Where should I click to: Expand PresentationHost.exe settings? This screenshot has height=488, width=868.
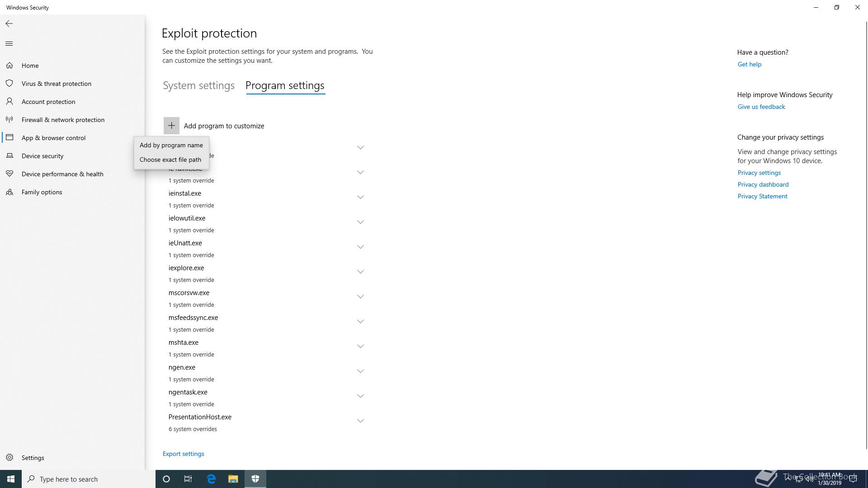[x=360, y=421]
